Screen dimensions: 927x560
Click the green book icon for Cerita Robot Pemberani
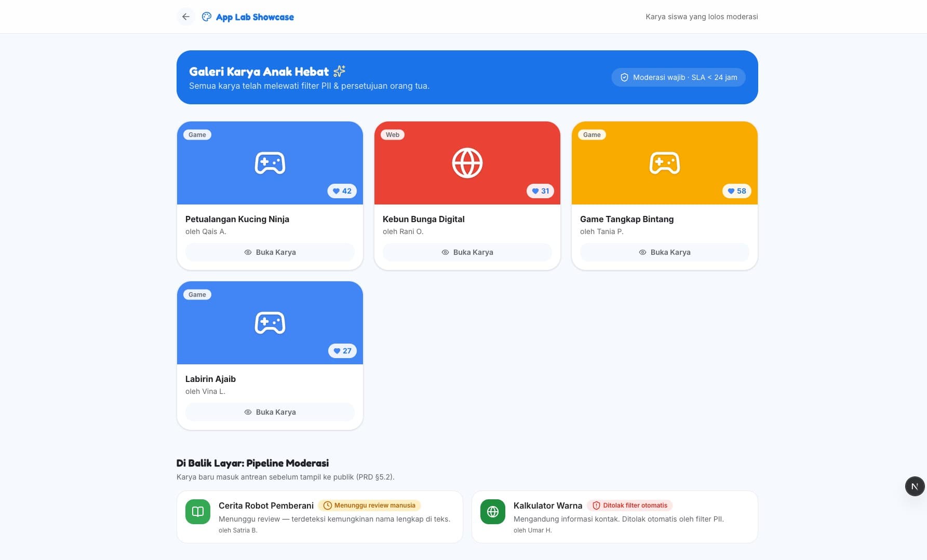pos(198,512)
